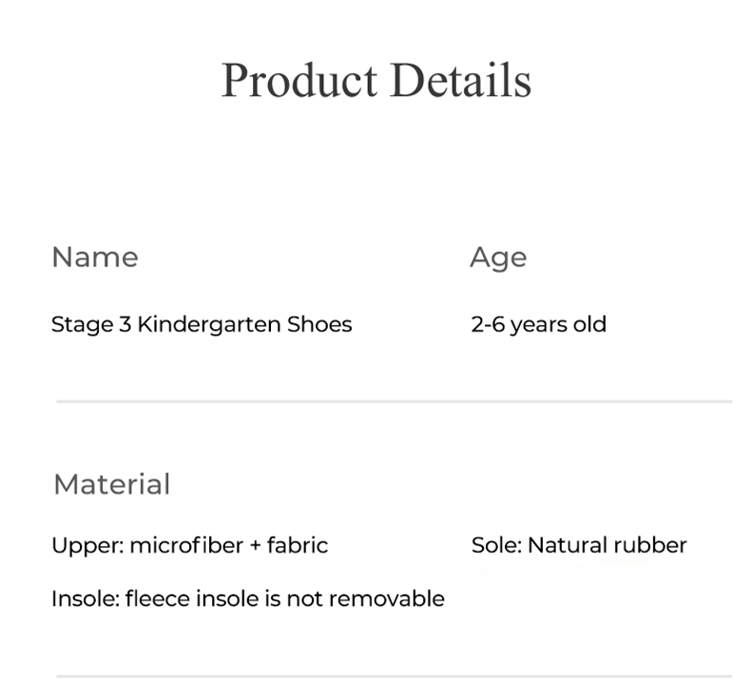751x700 pixels.
Task: Click the word removable in the Insole line
Action: [399, 598]
